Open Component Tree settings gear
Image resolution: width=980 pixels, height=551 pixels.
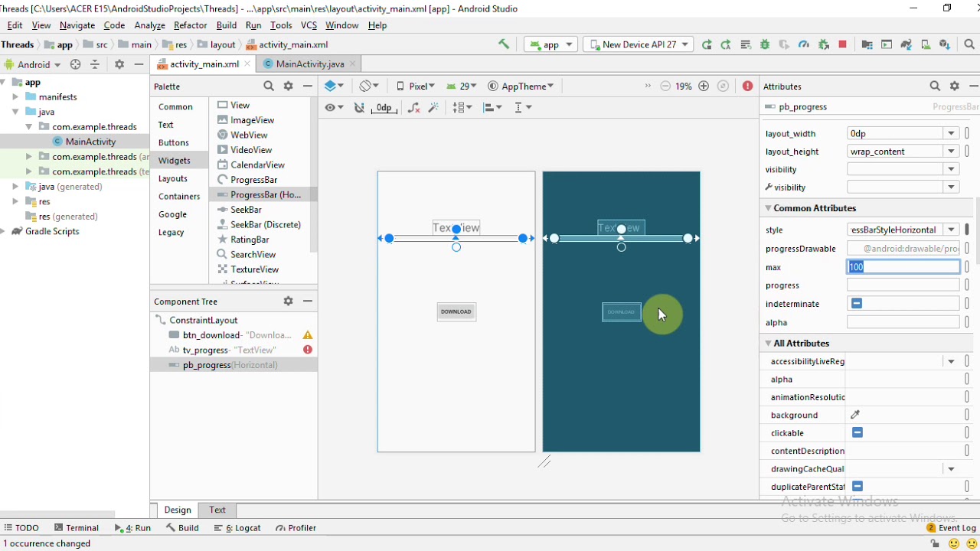click(x=289, y=302)
